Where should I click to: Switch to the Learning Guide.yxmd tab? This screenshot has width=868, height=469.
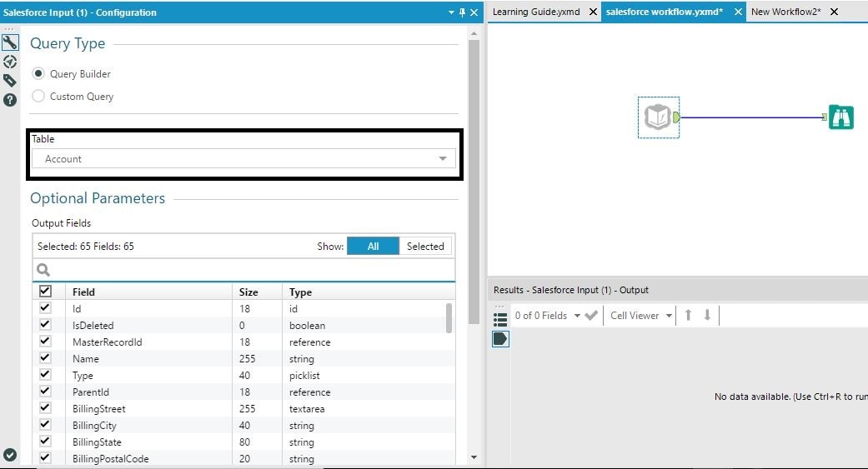coord(536,12)
